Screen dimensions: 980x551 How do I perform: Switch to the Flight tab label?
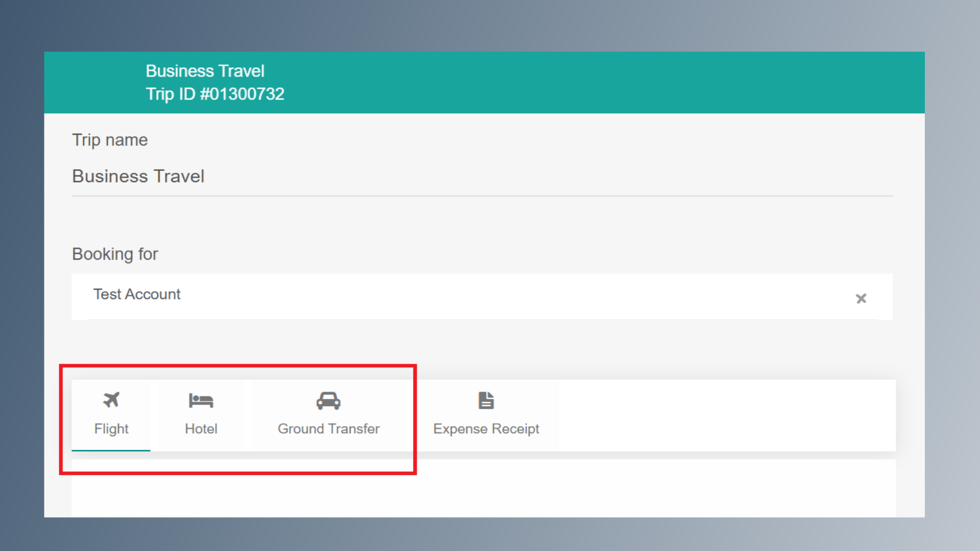point(111,429)
